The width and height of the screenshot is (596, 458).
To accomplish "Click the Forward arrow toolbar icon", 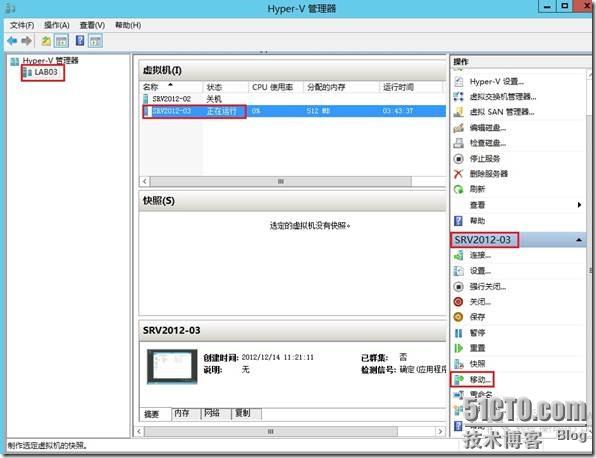I will click(x=27, y=41).
